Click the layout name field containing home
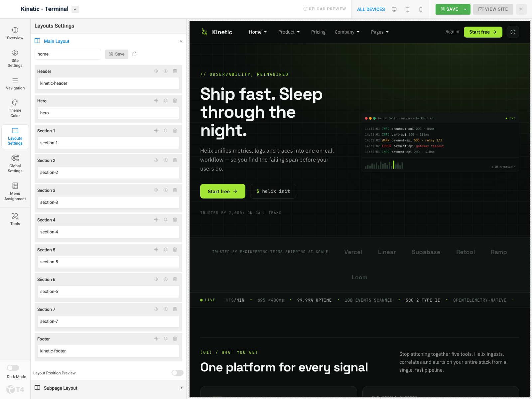532x399 pixels. click(68, 54)
